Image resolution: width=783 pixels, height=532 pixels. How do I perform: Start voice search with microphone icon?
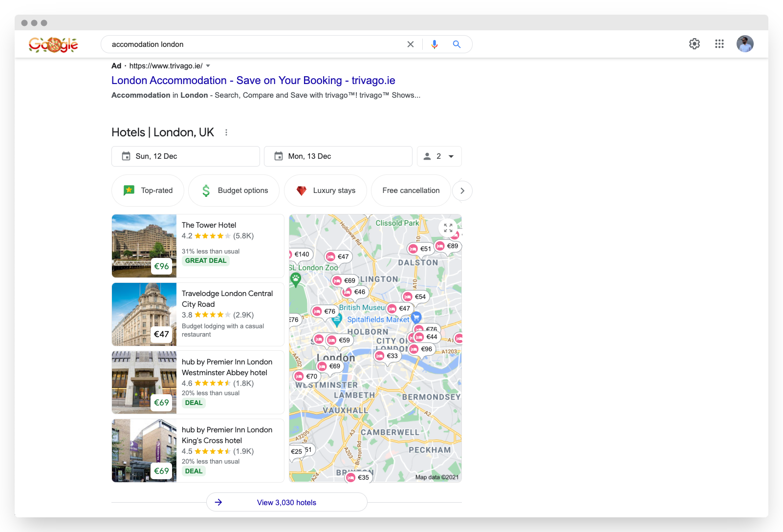(x=435, y=44)
